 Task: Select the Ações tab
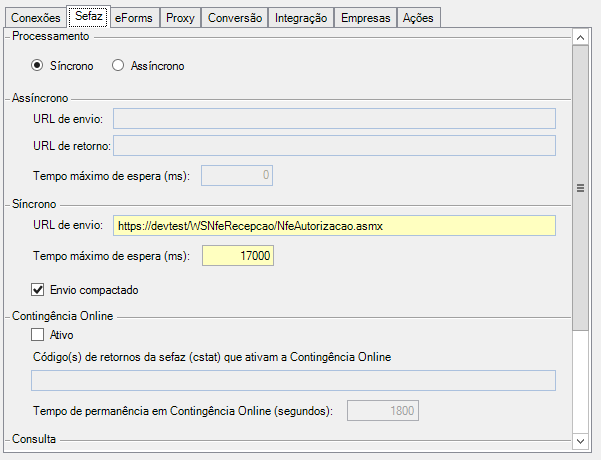point(418,18)
